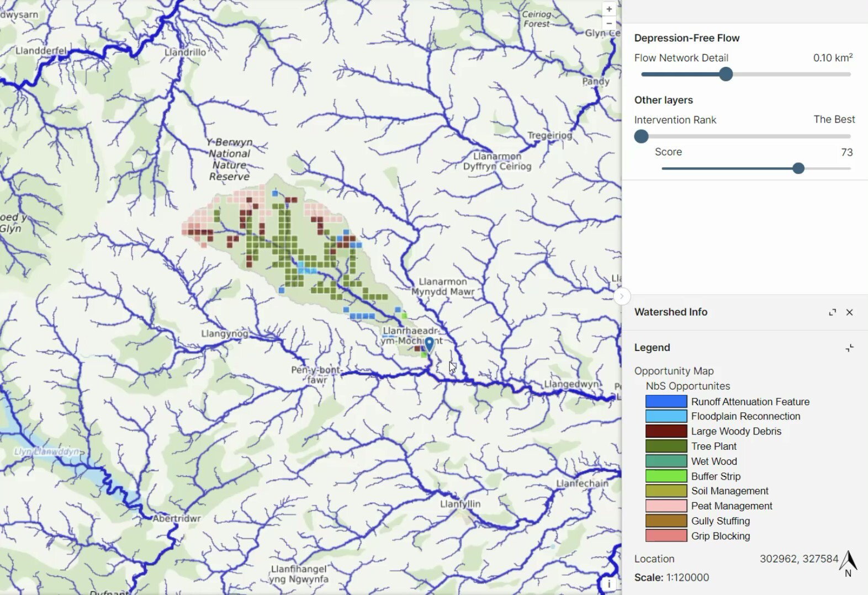Click the Llanfyllin place label on map

(x=460, y=504)
